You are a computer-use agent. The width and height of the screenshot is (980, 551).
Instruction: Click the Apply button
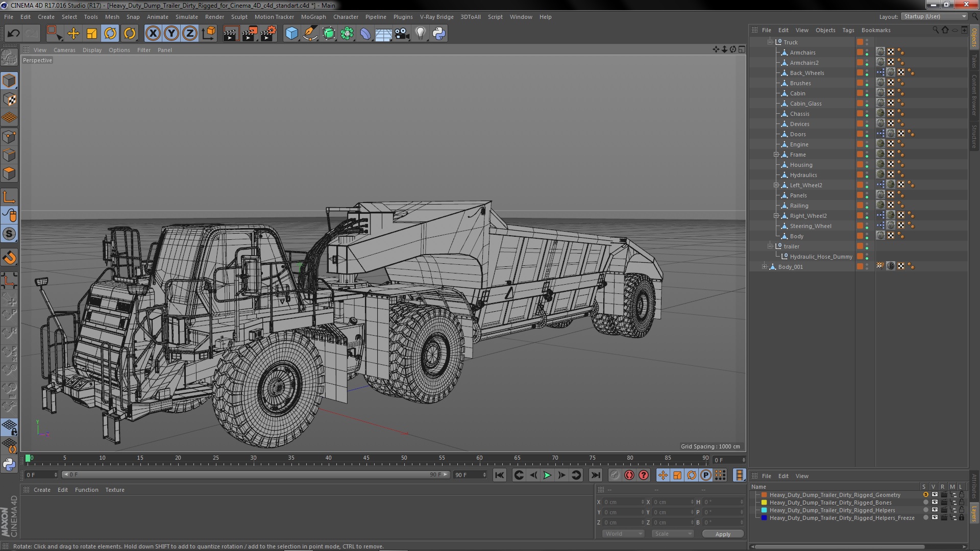click(x=723, y=534)
